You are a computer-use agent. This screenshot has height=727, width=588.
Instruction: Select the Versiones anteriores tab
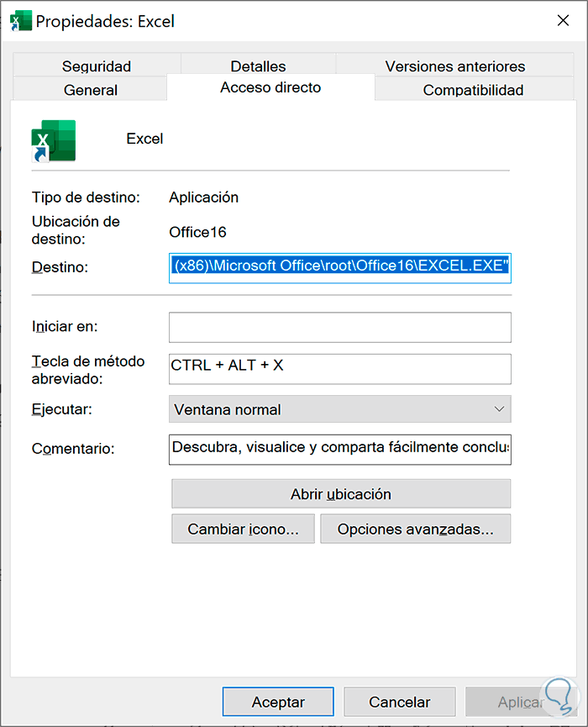click(454, 66)
